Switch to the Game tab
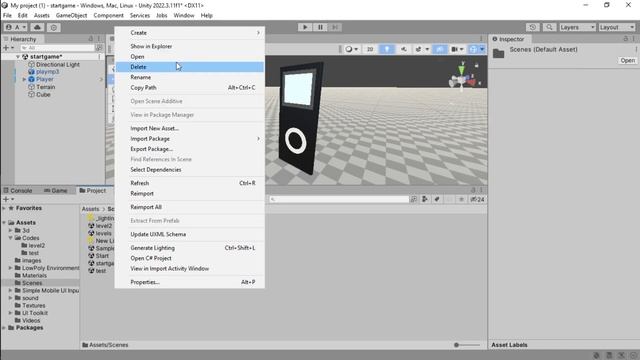 pyautogui.click(x=56, y=191)
